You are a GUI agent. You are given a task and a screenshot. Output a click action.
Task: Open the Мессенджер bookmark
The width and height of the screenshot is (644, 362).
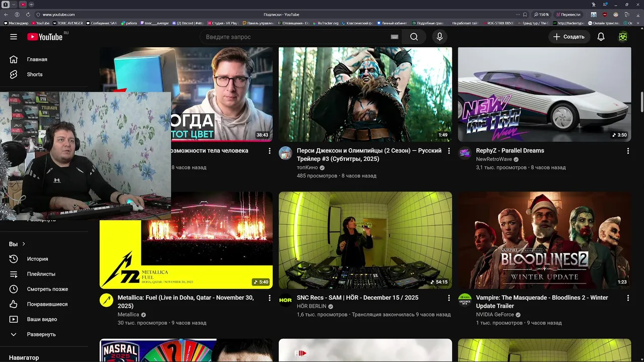click(x=17, y=23)
